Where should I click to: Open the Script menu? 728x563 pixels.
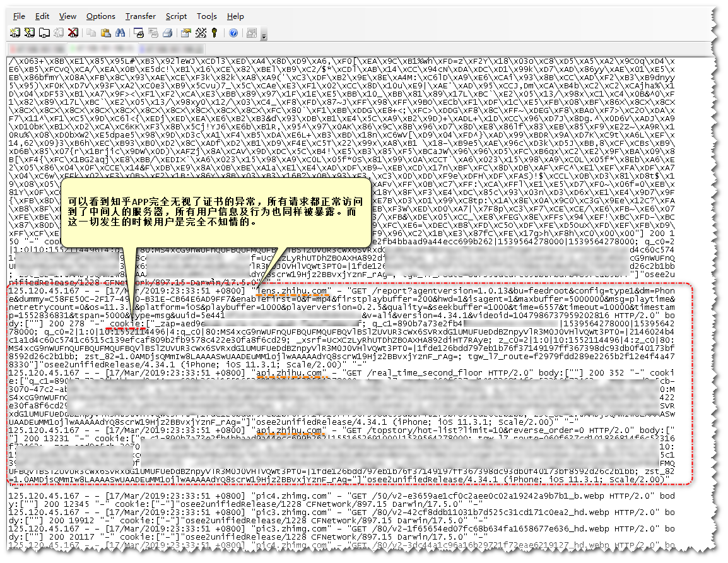(x=176, y=16)
